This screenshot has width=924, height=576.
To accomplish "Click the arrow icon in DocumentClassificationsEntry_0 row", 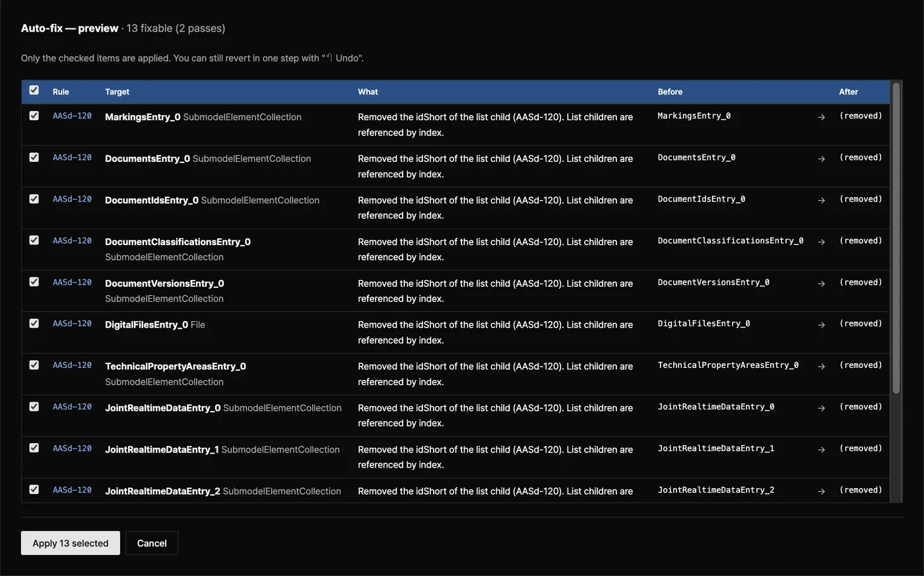I will click(x=821, y=242).
